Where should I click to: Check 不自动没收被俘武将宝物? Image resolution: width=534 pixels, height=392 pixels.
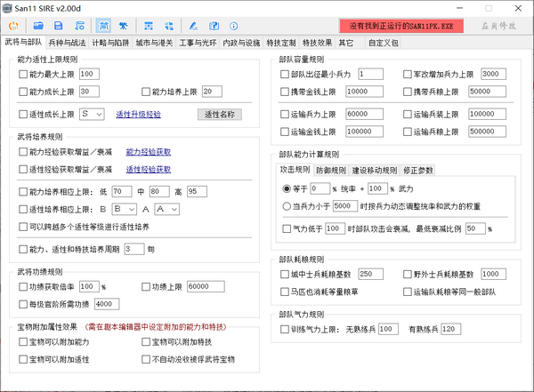[146, 359]
